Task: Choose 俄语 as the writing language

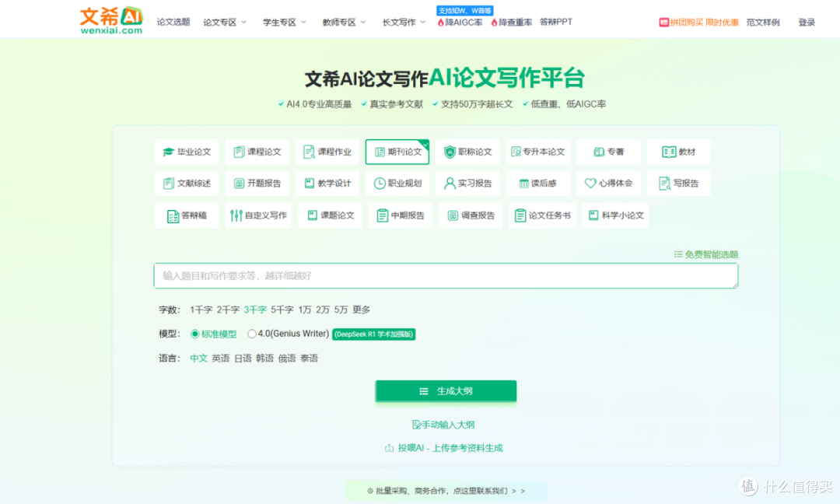Action: coord(286,359)
